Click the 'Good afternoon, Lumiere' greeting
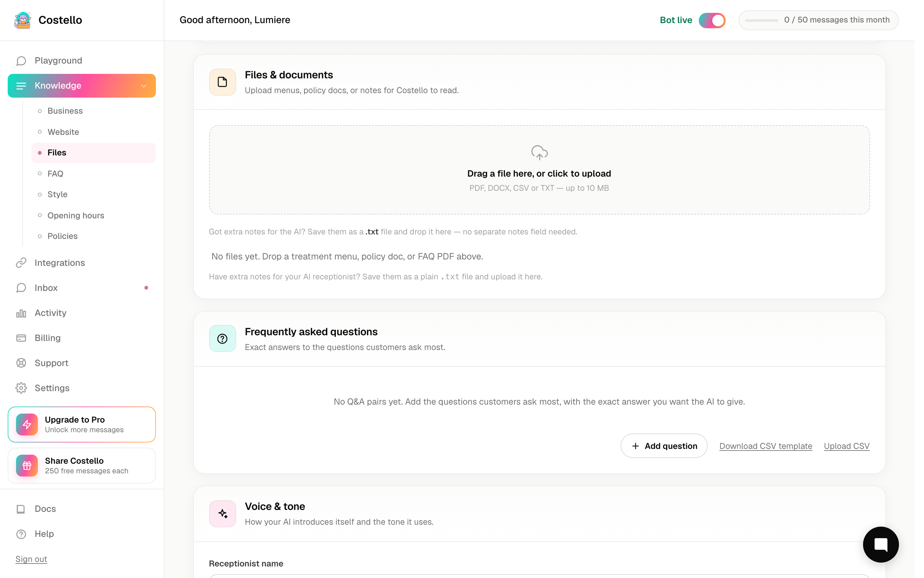924x578 pixels. 235,20
